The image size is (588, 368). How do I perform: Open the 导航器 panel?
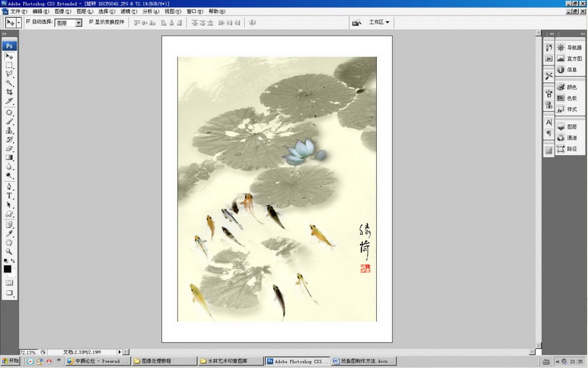pyautogui.click(x=569, y=48)
